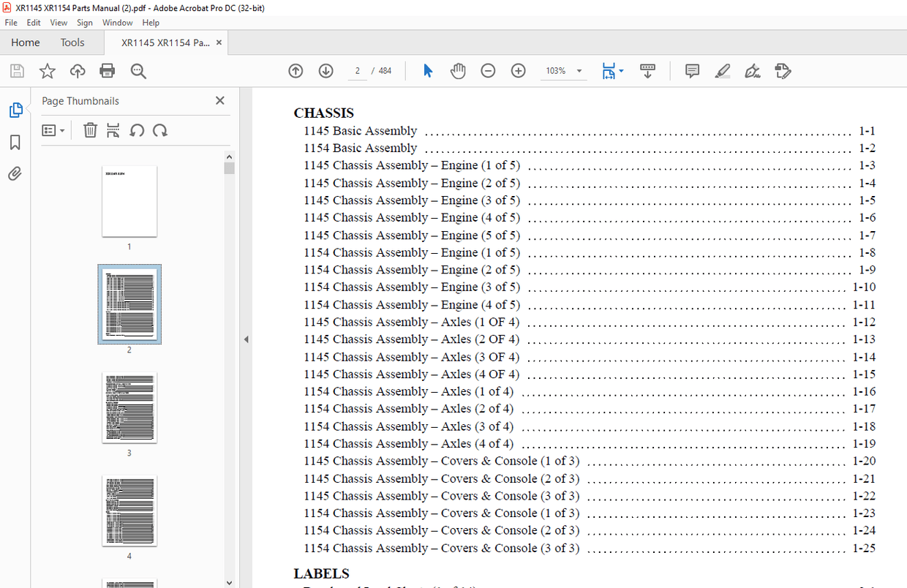Go to the next page arrow
Viewport: 907px width, 588px height.
click(x=325, y=71)
